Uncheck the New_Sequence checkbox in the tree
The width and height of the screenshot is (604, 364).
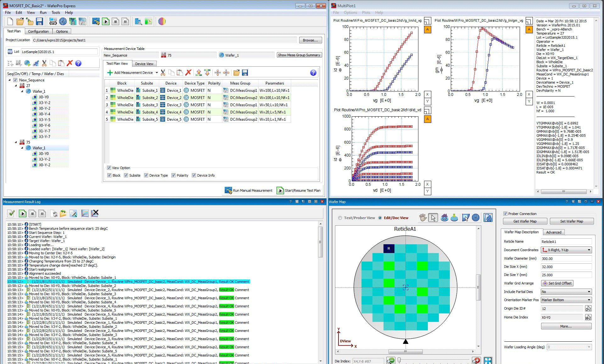pyautogui.click(x=15, y=80)
